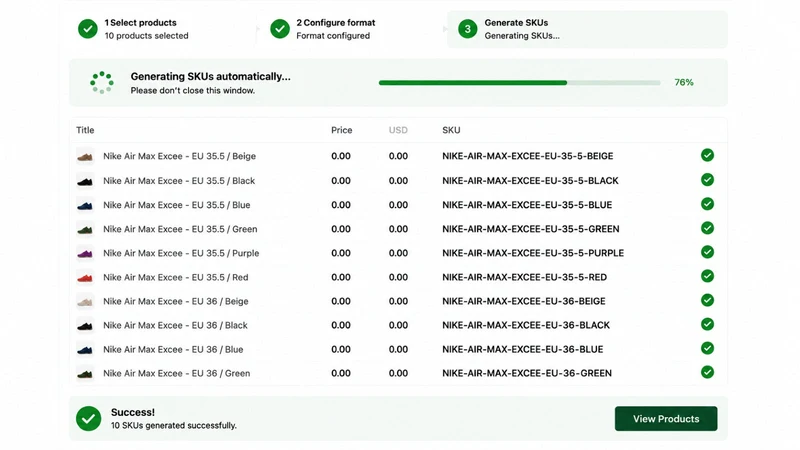Click the status check for 36-BEIGE SKU
Image resolution: width=800 pixels, height=450 pixels.
707,300
